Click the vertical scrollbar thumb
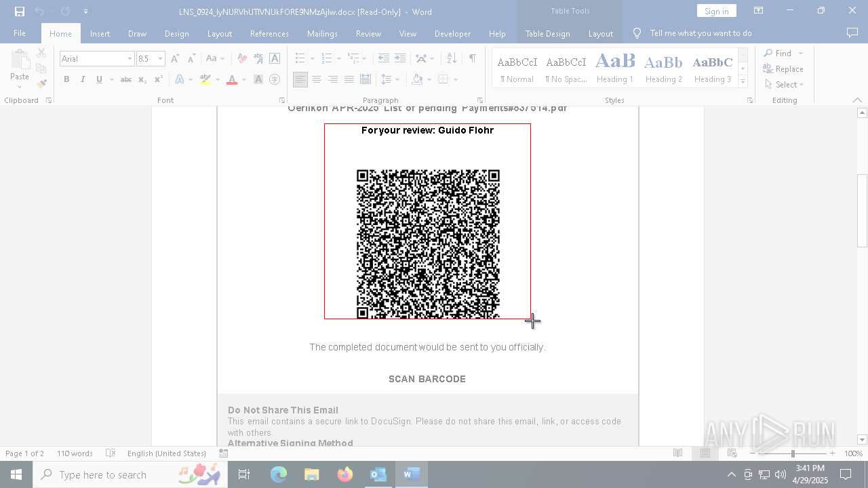 point(862,211)
